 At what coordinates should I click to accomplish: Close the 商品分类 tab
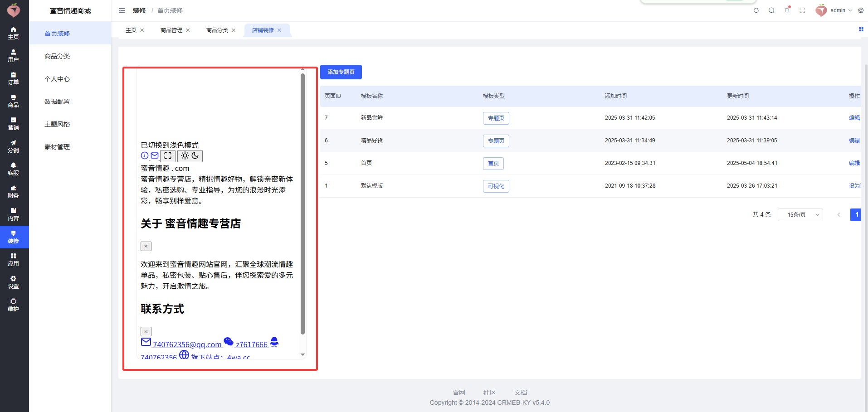(x=234, y=30)
